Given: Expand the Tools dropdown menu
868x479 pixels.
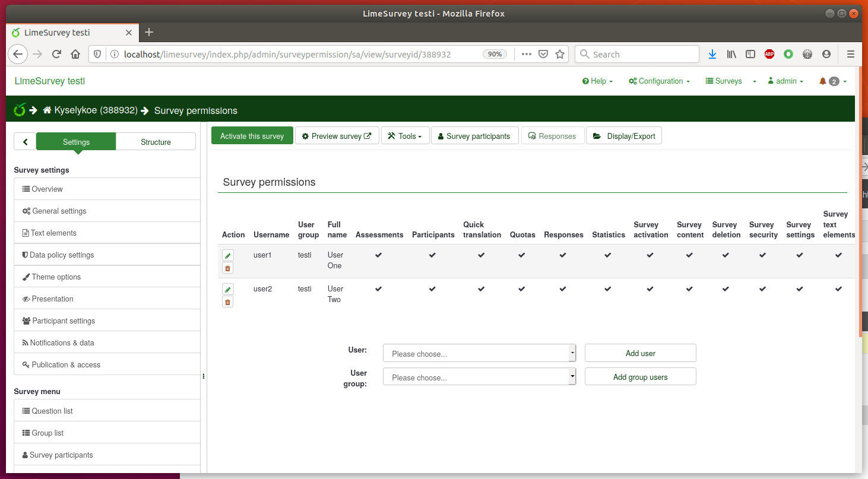Looking at the screenshot, I should (x=405, y=136).
